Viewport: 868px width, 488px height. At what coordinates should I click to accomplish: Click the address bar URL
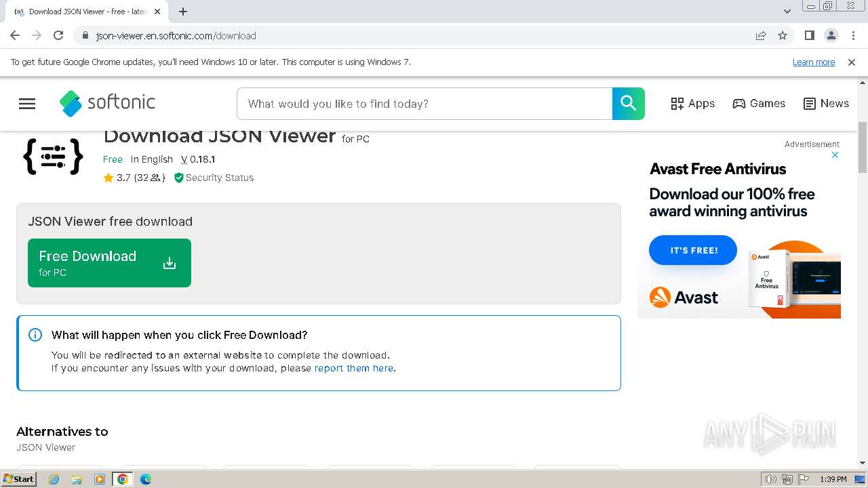(176, 36)
